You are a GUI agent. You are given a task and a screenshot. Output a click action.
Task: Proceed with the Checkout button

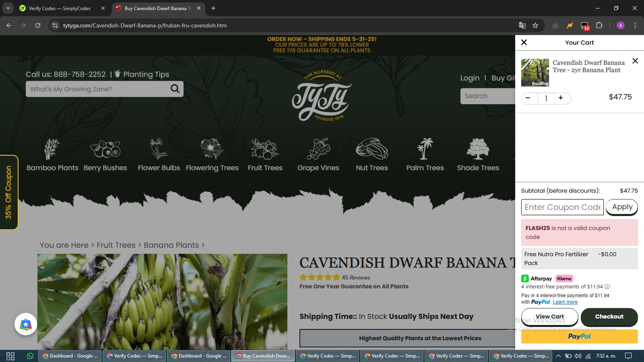[609, 317]
